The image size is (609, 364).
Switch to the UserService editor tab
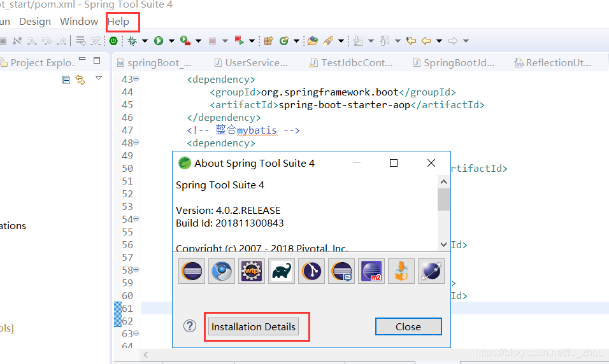pyautogui.click(x=251, y=62)
